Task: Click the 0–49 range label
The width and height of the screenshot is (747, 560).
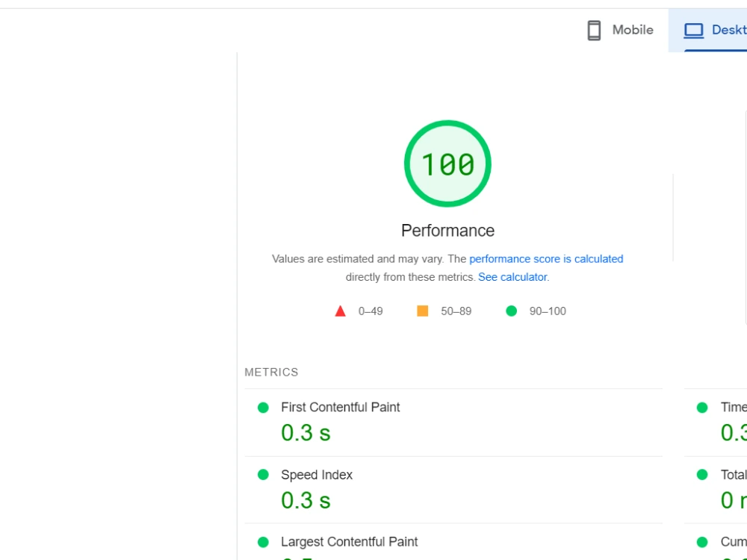Action: pyautogui.click(x=371, y=311)
